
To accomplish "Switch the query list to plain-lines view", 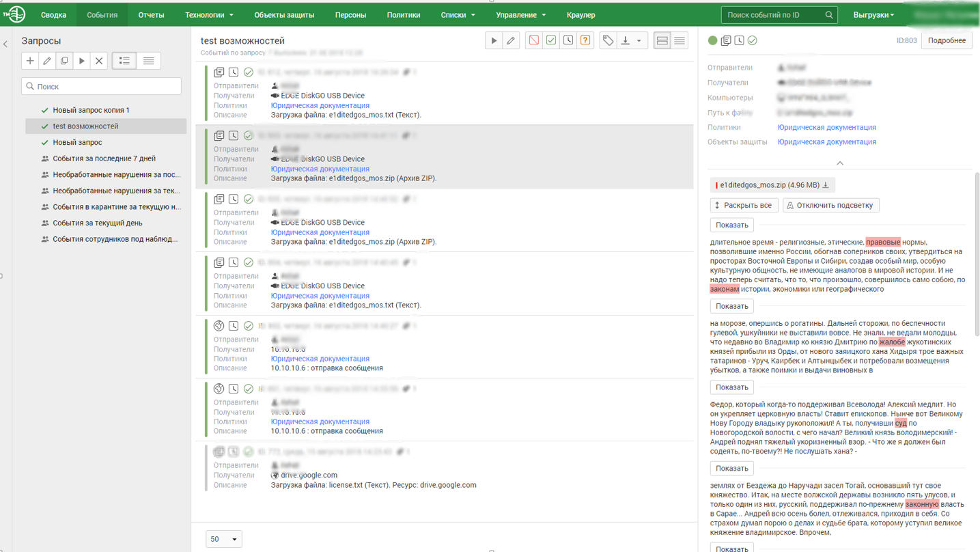I will pos(148,61).
